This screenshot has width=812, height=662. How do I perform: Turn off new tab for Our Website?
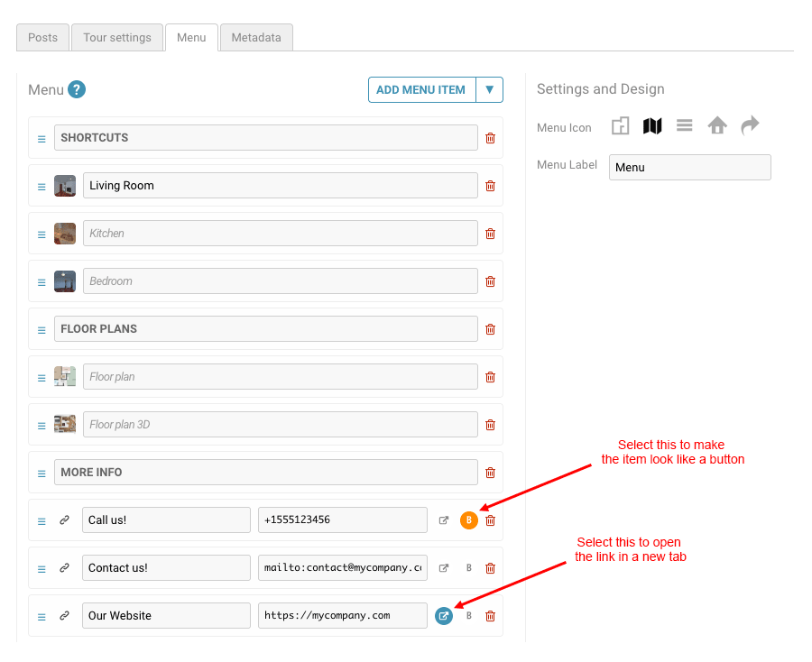pyautogui.click(x=444, y=616)
